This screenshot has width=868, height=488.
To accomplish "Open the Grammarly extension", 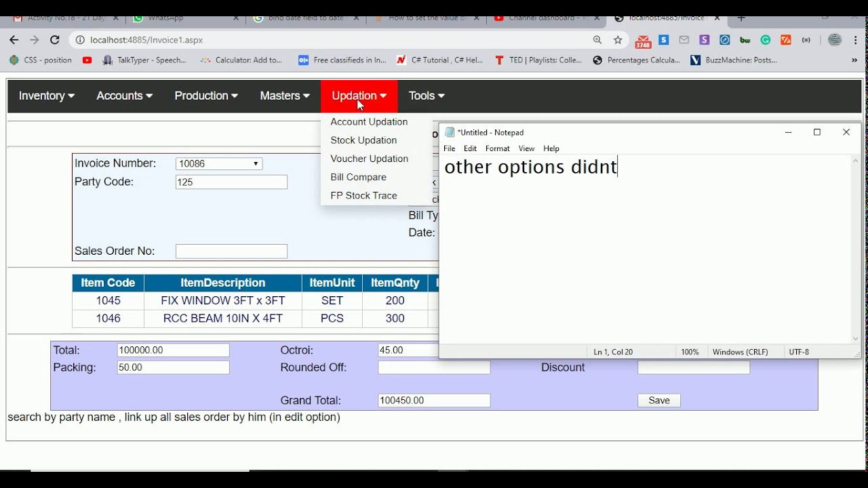I will point(766,40).
